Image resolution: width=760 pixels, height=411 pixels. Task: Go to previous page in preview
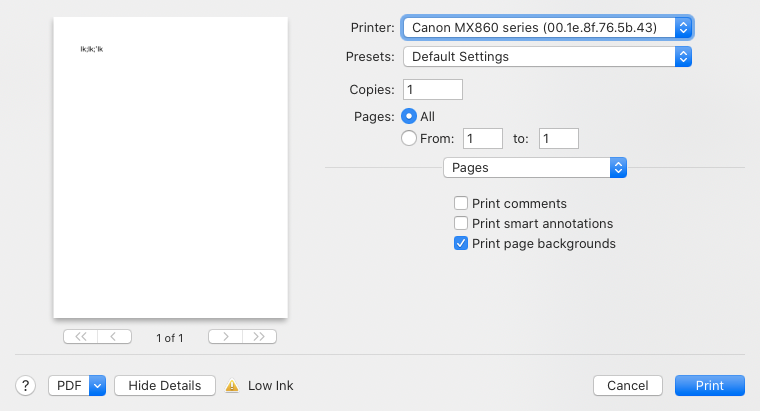114,337
